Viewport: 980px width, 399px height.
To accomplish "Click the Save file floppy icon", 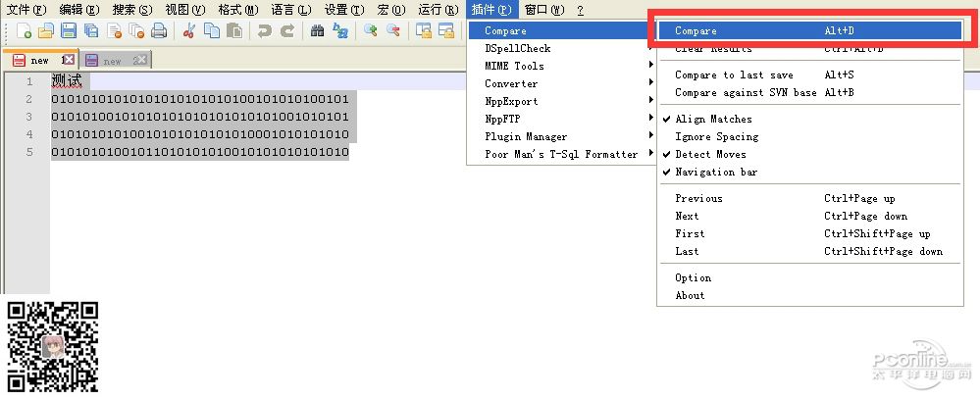I will [x=69, y=31].
